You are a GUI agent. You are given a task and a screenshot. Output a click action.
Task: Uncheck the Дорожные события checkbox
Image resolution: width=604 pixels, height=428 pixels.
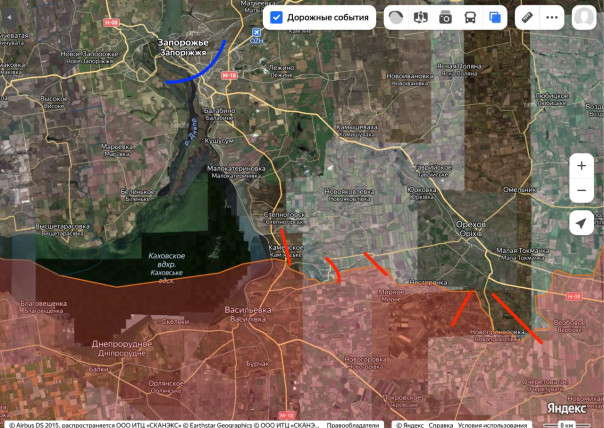[277, 18]
